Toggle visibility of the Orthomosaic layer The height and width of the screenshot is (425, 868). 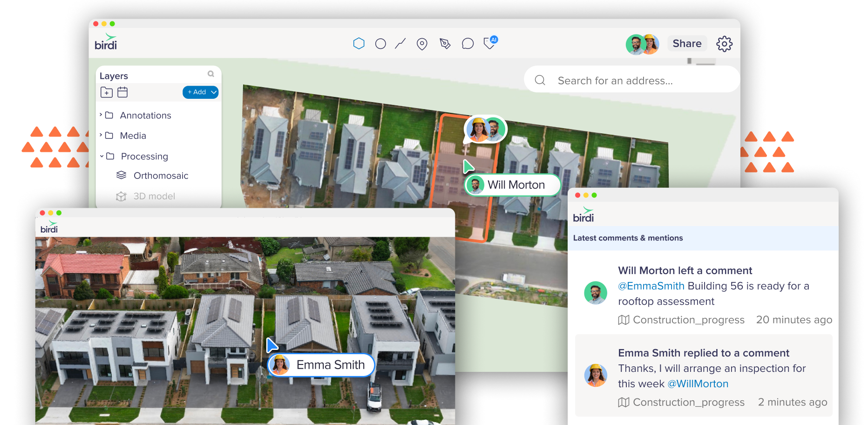(x=121, y=175)
